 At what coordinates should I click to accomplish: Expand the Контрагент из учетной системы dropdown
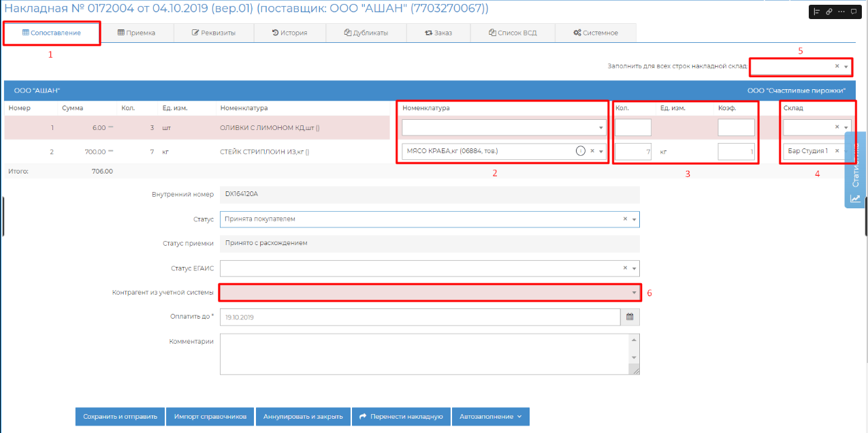coord(634,293)
